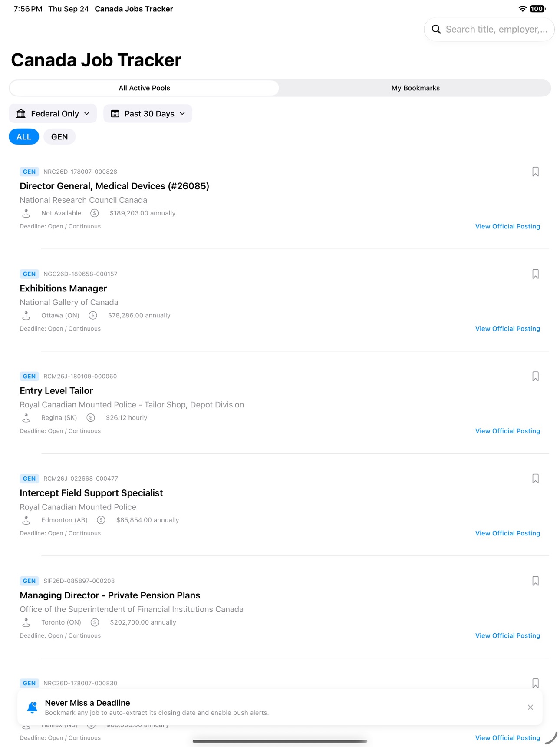Click salary icon beside $78,286.00 annually
This screenshot has width=560, height=747.
coord(93,316)
